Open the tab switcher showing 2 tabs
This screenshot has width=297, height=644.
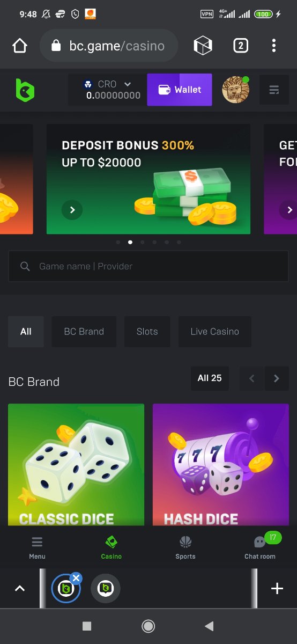[241, 46]
